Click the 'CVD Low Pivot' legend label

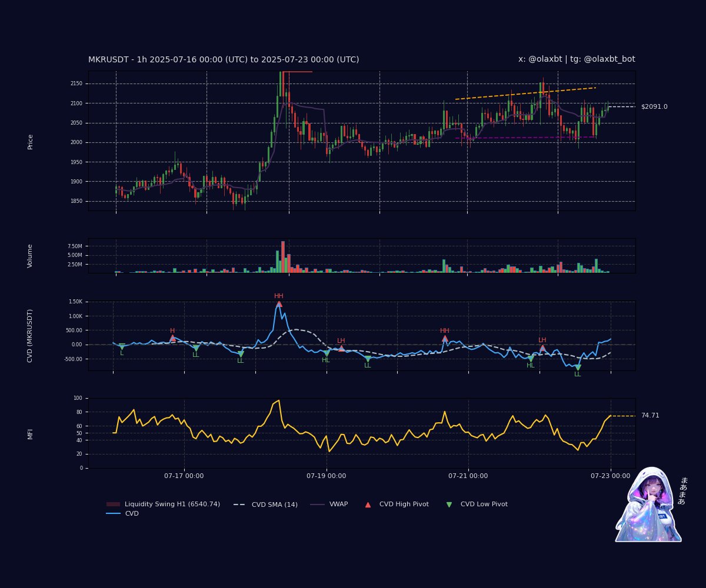[484, 505]
